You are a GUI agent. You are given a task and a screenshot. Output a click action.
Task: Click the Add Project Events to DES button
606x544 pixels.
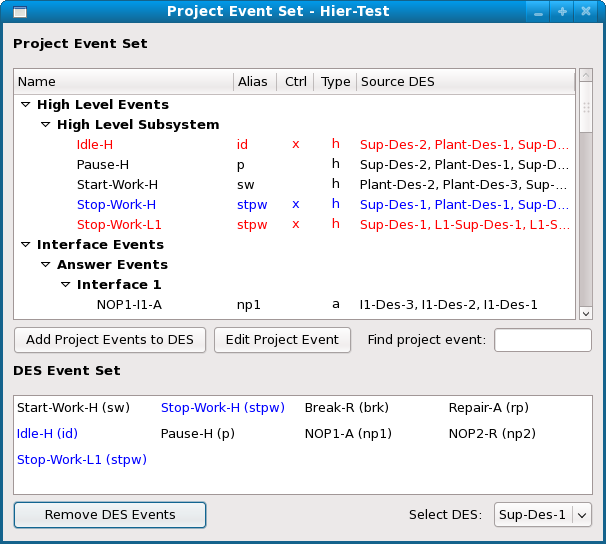[110, 340]
